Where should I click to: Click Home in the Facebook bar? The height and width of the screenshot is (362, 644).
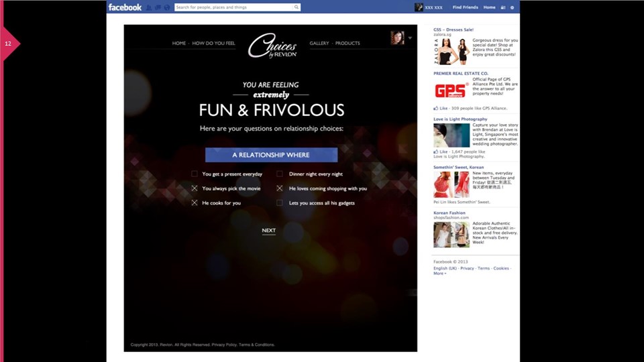pos(489,7)
